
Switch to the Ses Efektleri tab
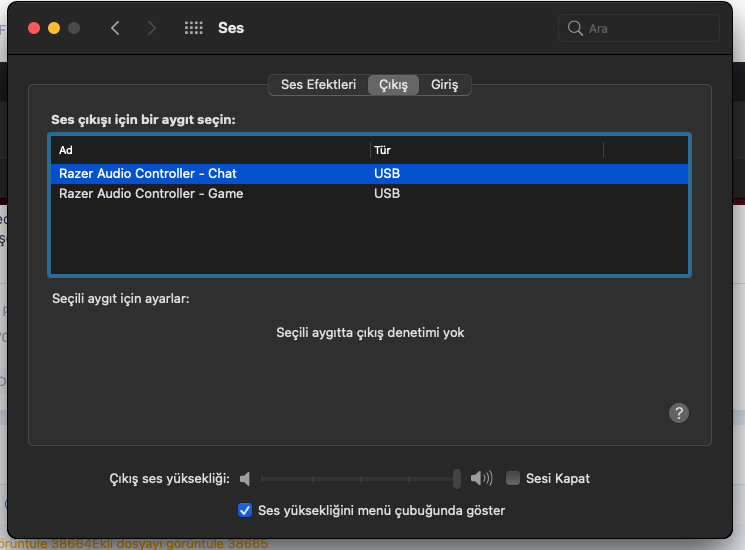(x=318, y=85)
